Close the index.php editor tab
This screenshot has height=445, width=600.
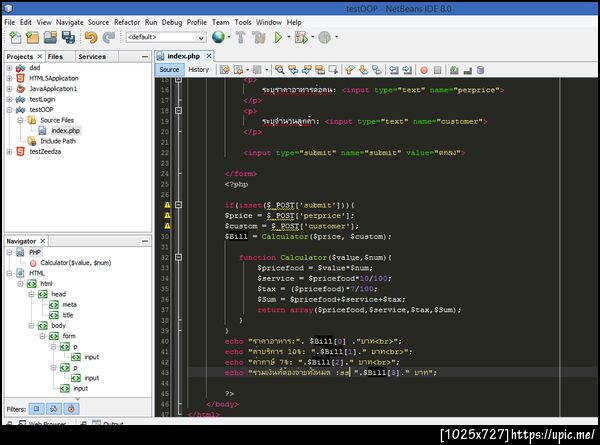pos(209,56)
